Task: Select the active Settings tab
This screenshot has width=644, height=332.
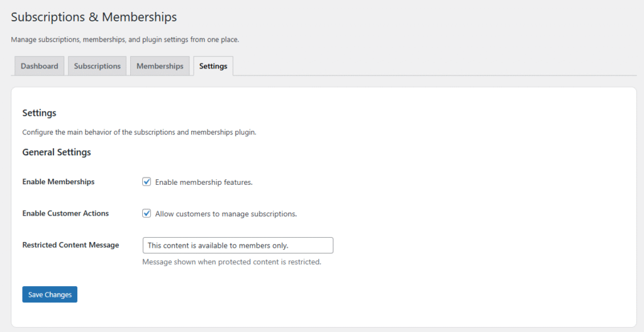Action: pos(213,66)
